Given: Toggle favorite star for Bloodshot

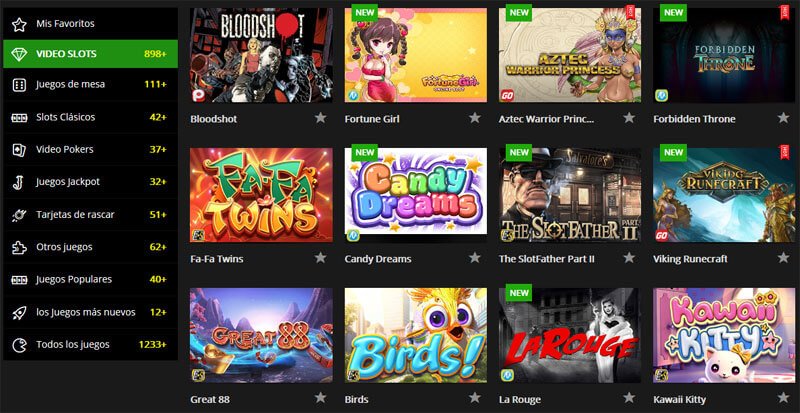Looking at the screenshot, I should tap(320, 118).
